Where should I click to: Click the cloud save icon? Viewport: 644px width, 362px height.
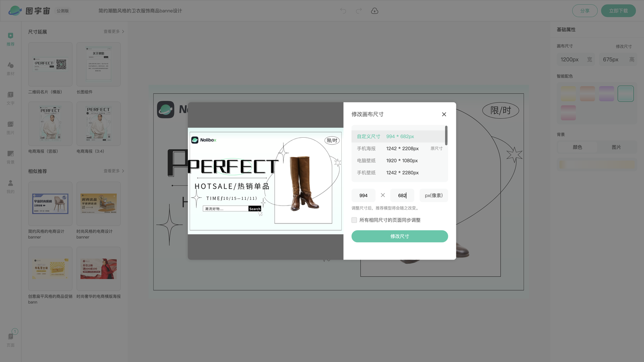pos(375,11)
